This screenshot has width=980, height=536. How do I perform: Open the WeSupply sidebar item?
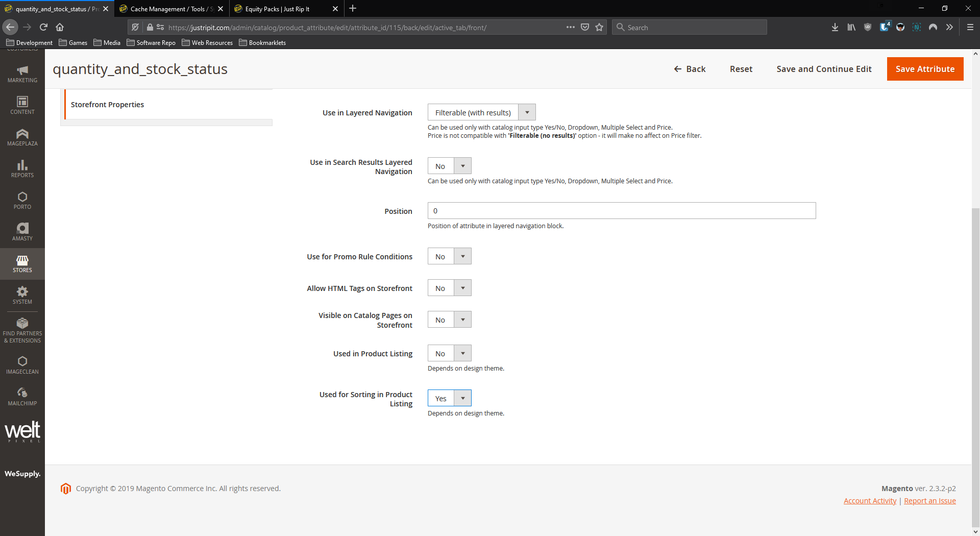(22, 474)
